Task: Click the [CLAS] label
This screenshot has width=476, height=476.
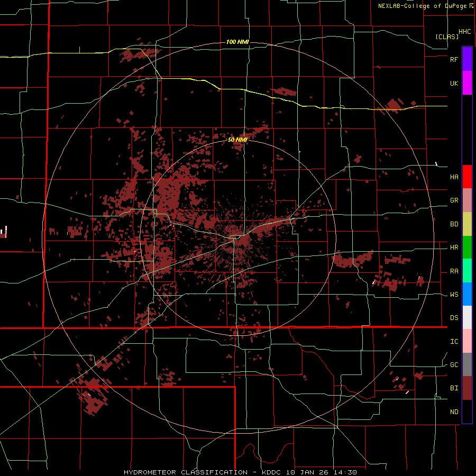Action: coord(447,36)
